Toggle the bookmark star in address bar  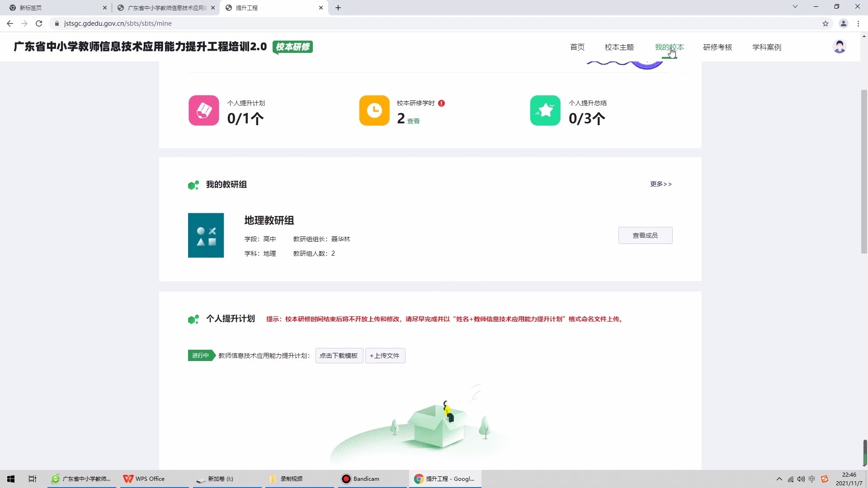826,23
